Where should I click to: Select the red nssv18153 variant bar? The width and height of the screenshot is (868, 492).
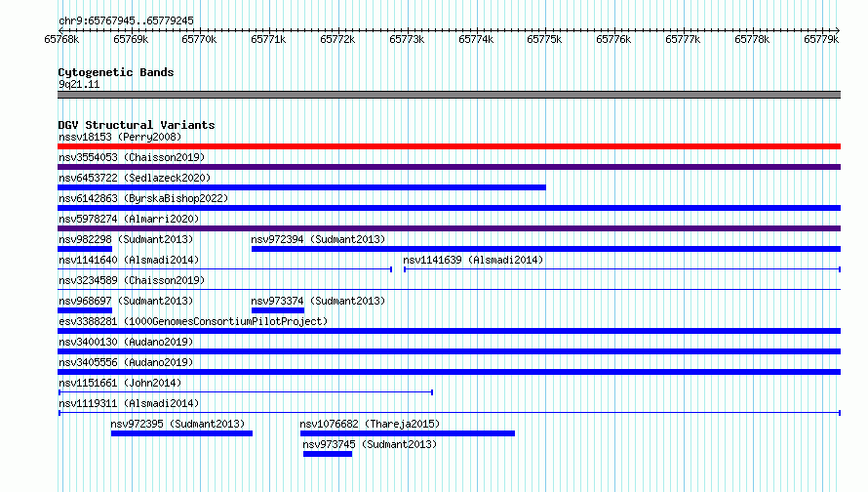point(449,146)
